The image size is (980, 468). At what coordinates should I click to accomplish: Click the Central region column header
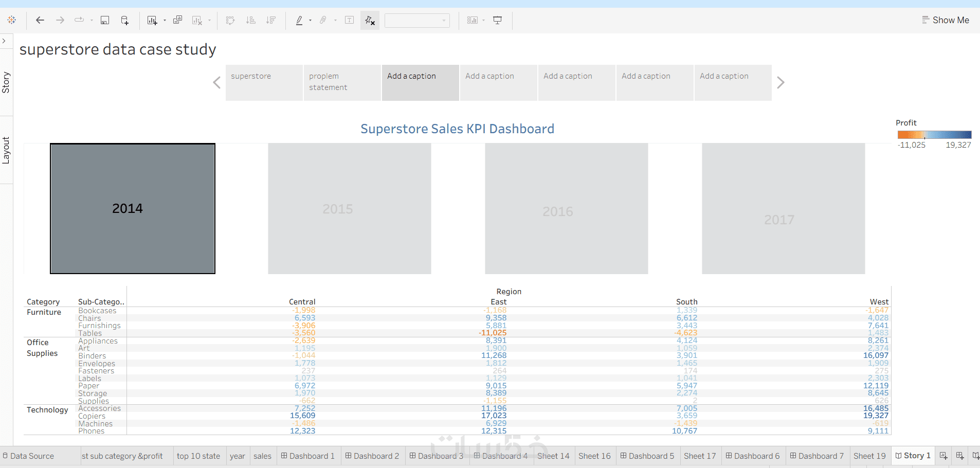(x=302, y=302)
